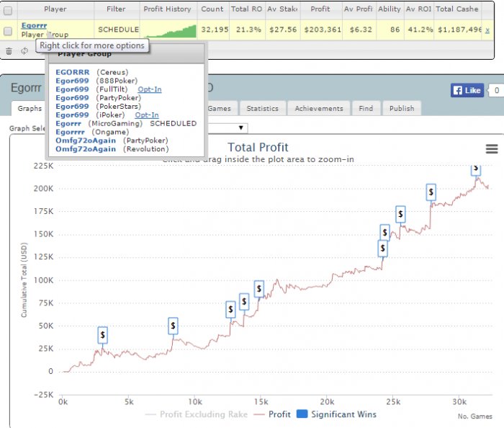
Task: Click the significant win marker near 8k games
Action: [x=173, y=326]
